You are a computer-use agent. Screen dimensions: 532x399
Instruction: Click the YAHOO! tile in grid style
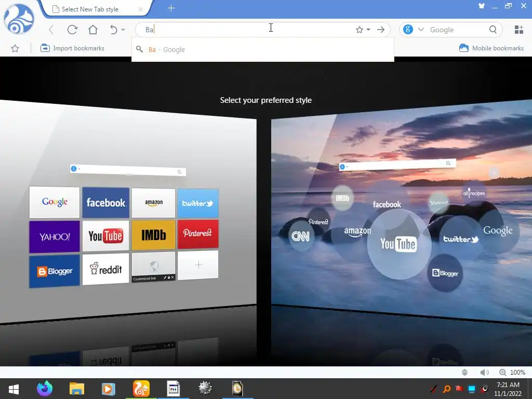pyautogui.click(x=54, y=237)
